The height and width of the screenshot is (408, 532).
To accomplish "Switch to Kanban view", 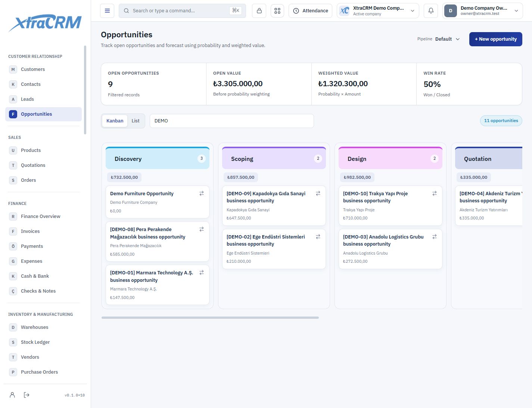I will 115,121.
